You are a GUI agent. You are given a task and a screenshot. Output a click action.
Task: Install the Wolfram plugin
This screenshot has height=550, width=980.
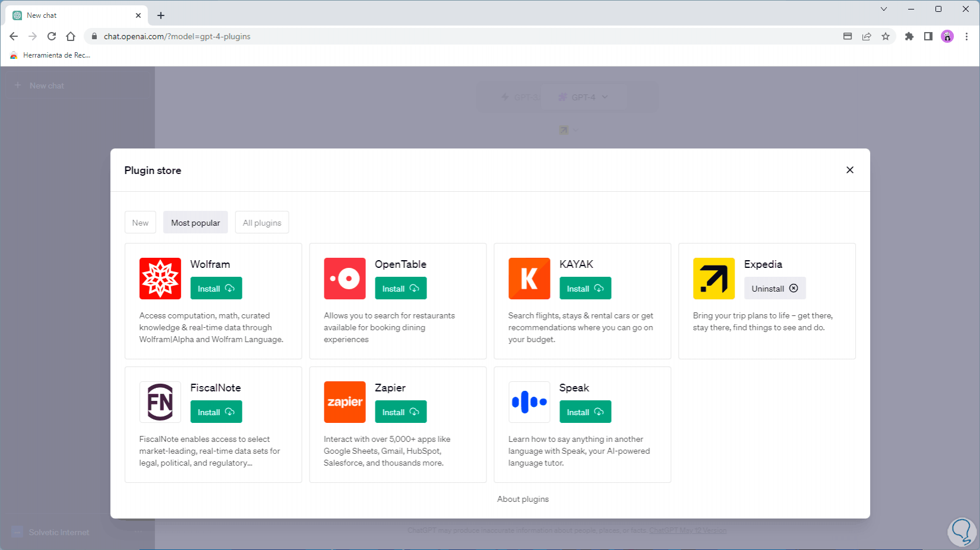click(x=216, y=288)
